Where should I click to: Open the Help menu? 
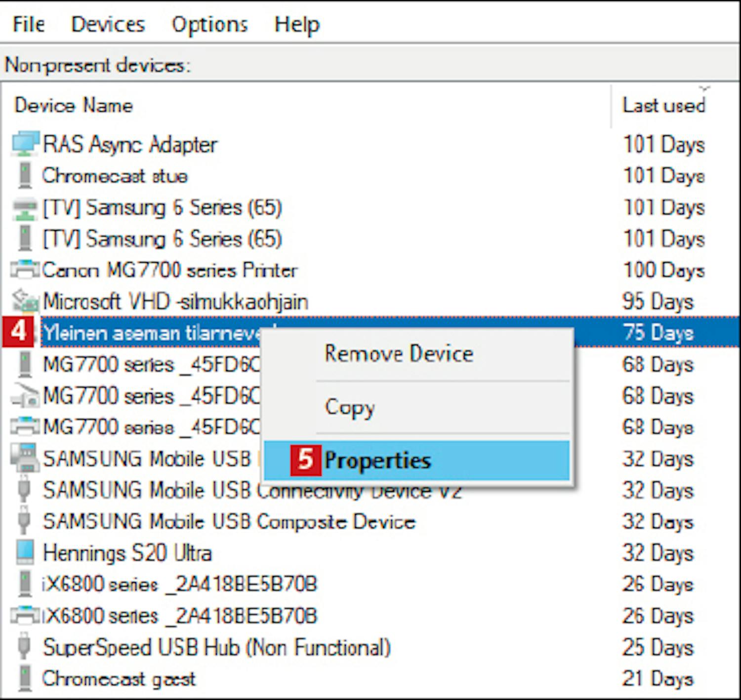297,24
